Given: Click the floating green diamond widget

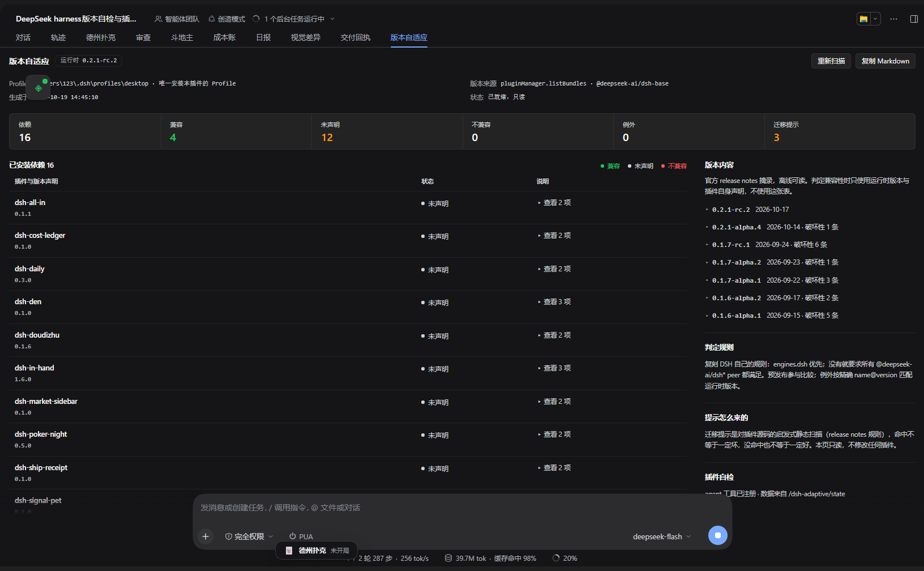Looking at the screenshot, I should click(x=38, y=88).
